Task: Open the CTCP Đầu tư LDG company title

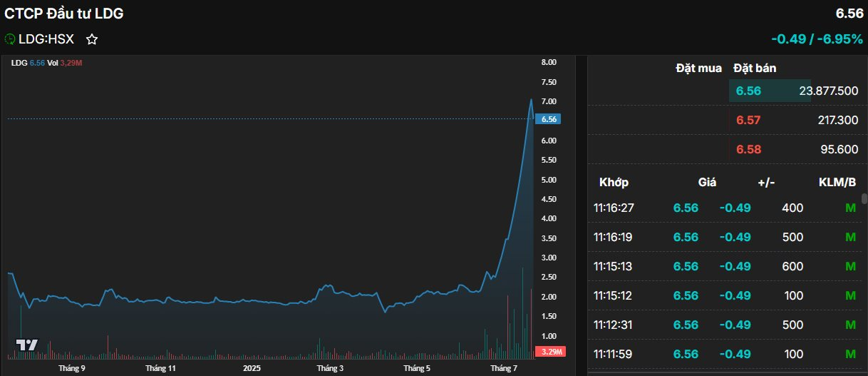Action: point(64,14)
